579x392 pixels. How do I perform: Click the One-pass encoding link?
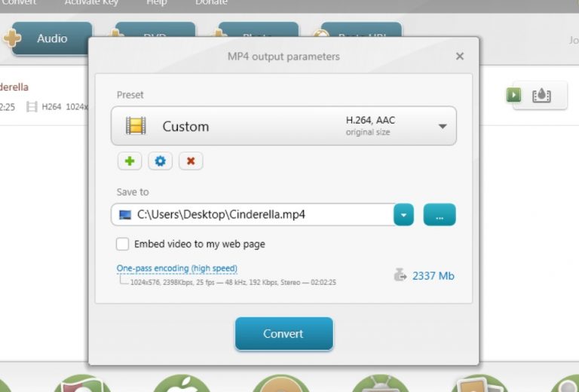click(x=176, y=268)
